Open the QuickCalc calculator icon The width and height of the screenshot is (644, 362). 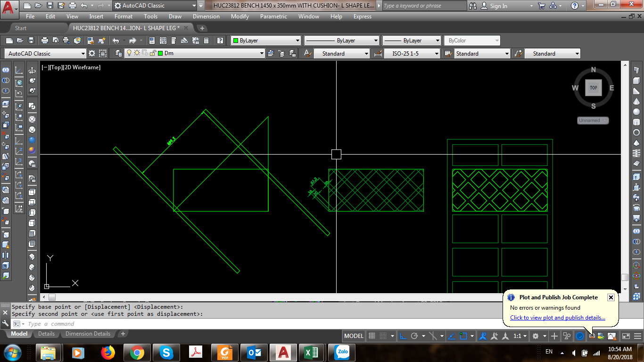pyautogui.click(x=206, y=41)
